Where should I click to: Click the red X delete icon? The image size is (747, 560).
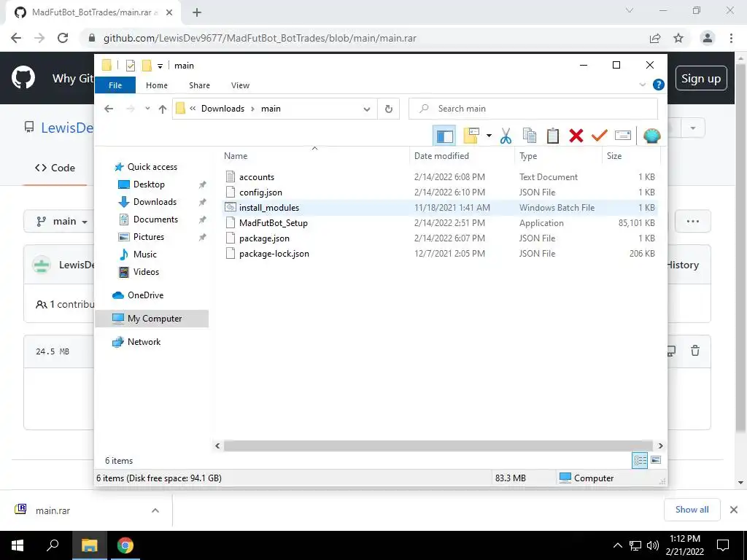pyautogui.click(x=576, y=136)
